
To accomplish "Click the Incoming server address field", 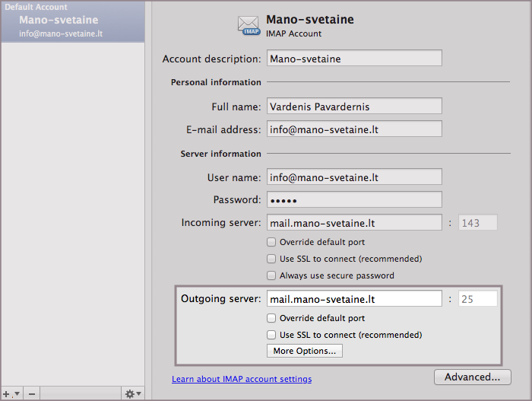I will click(353, 223).
